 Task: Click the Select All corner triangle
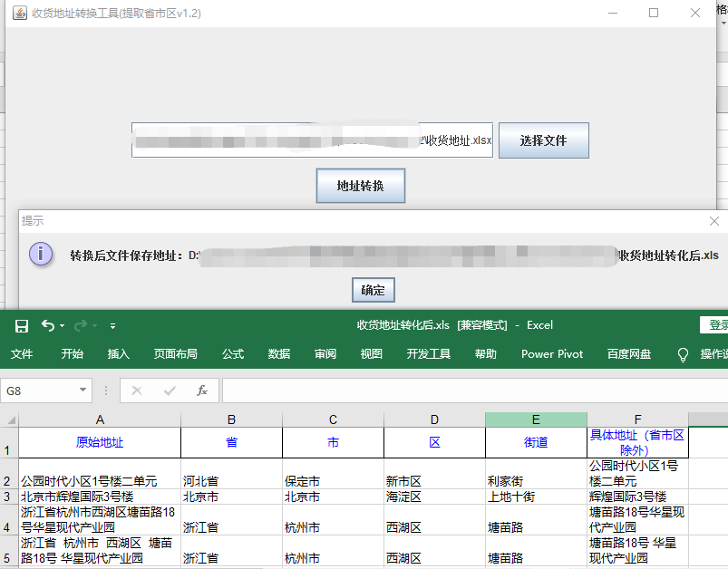click(x=9, y=420)
